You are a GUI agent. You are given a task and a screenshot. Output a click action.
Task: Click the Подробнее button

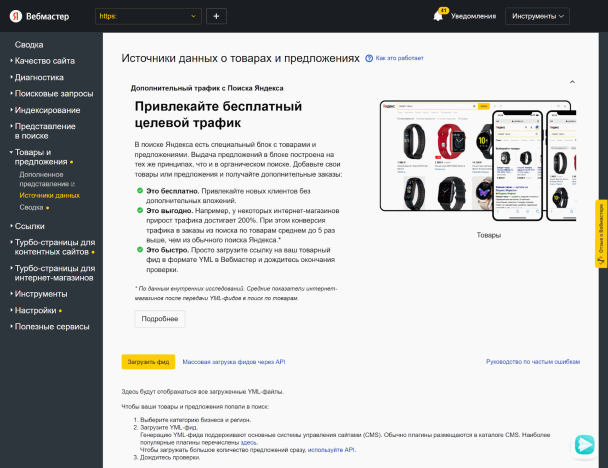point(159,319)
